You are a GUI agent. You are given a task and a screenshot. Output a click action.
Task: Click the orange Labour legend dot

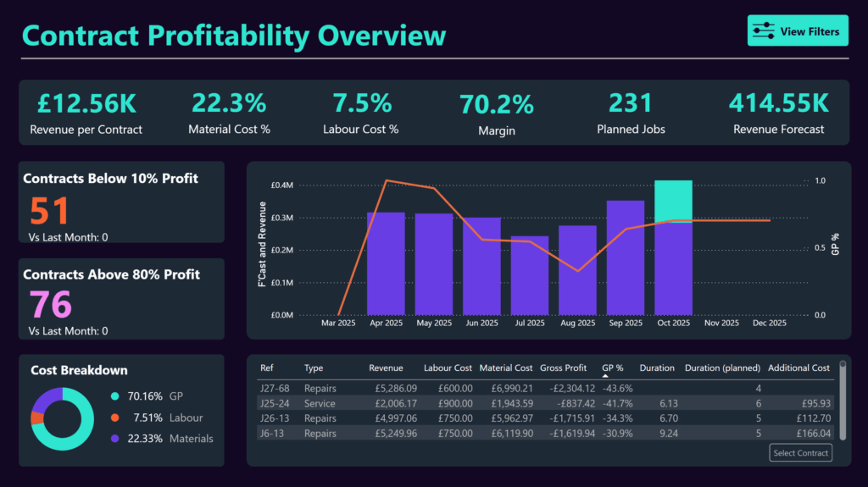click(x=115, y=418)
